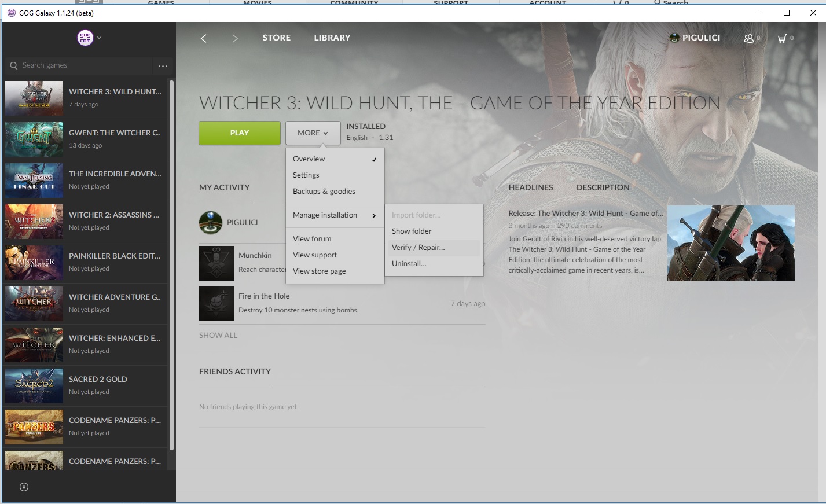The height and width of the screenshot is (504, 826).
Task: Select Witcher Adventure Game entry
Action: tap(86, 304)
